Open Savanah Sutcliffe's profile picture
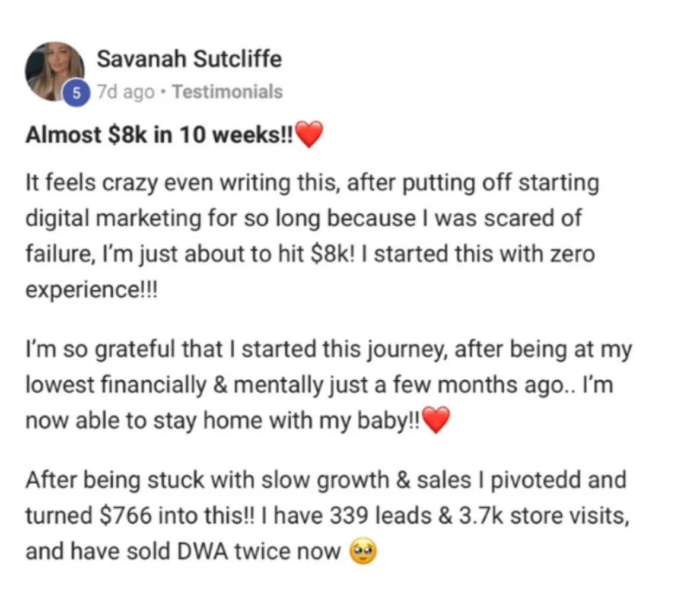 [55, 71]
